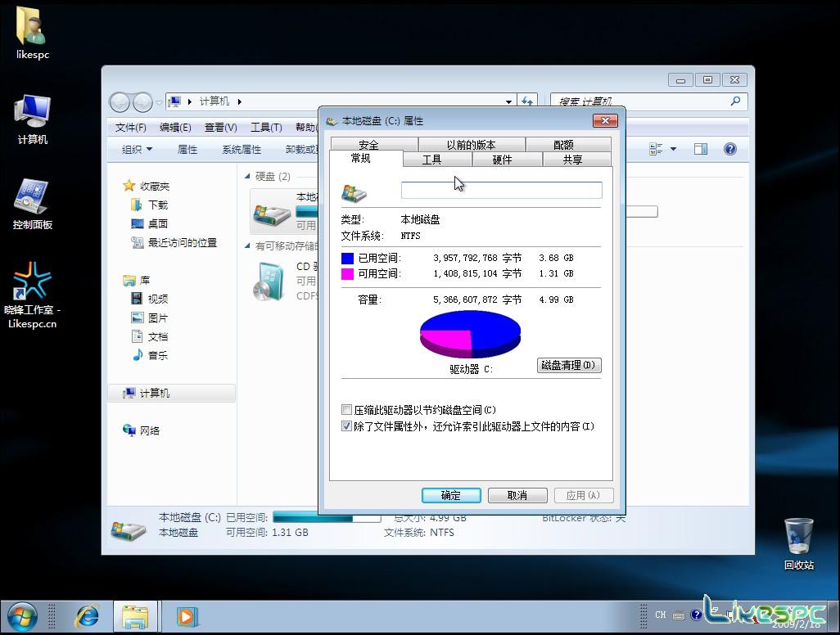Viewport: 840px width, 635px height.
Task: Click the 确定 button to confirm
Action: pyautogui.click(x=451, y=495)
